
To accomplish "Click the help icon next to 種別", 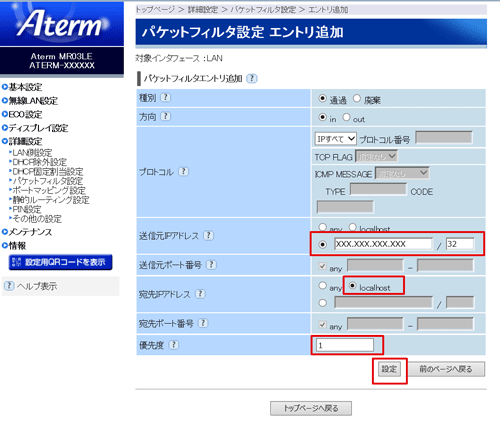I will (166, 97).
